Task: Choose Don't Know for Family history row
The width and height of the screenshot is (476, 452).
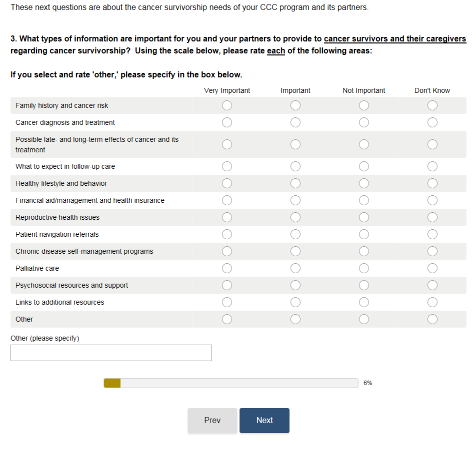Action: coord(432,105)
